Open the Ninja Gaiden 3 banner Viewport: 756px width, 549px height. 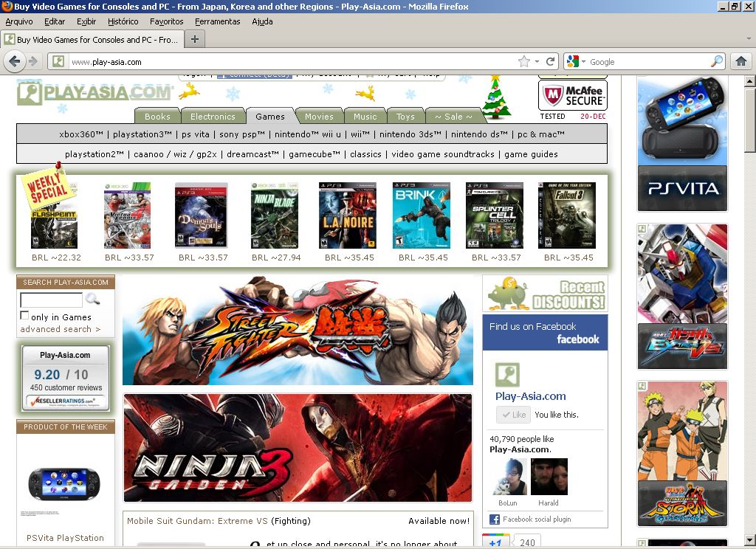coord(298,447)
